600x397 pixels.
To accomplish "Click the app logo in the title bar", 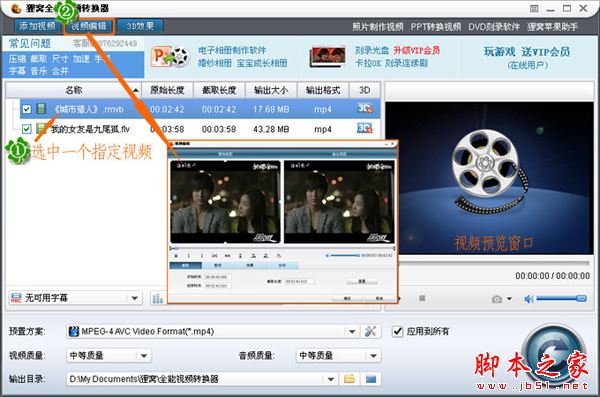I will pos(16,8).
